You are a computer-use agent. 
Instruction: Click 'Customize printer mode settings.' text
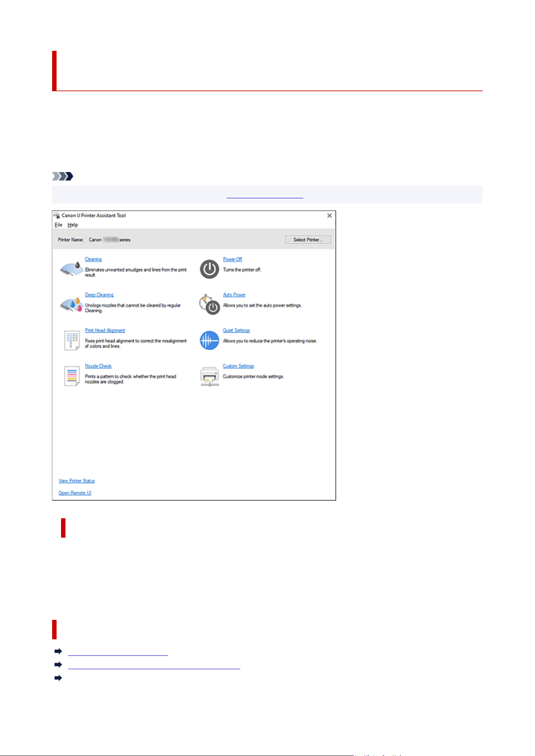click(253, 376)
